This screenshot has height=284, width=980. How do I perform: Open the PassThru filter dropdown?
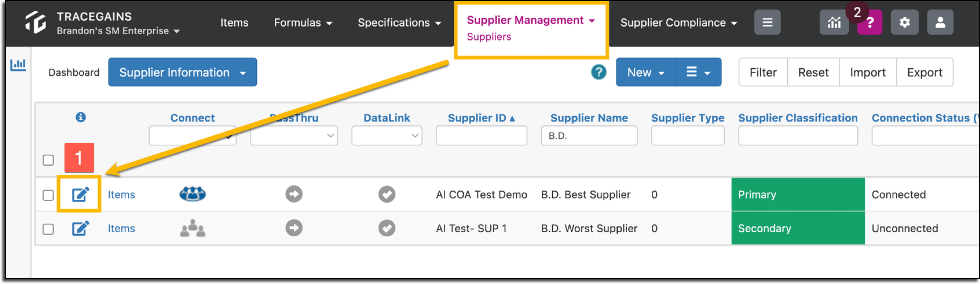(x=294, y=135)
